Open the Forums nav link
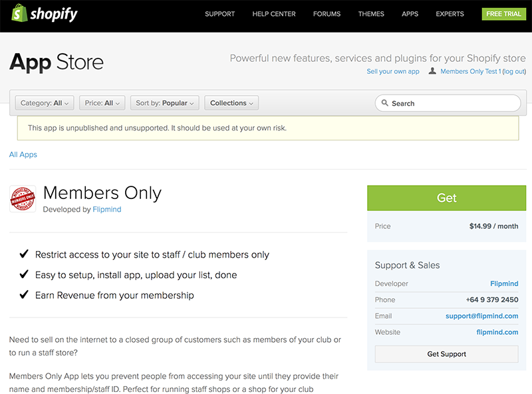The width and height of the screenshot is (532, 394). pyautogui.click(x=327, y=14)
